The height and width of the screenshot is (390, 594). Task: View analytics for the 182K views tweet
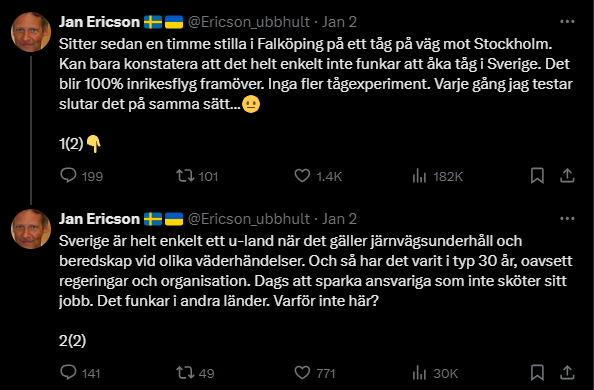[438, 176]
